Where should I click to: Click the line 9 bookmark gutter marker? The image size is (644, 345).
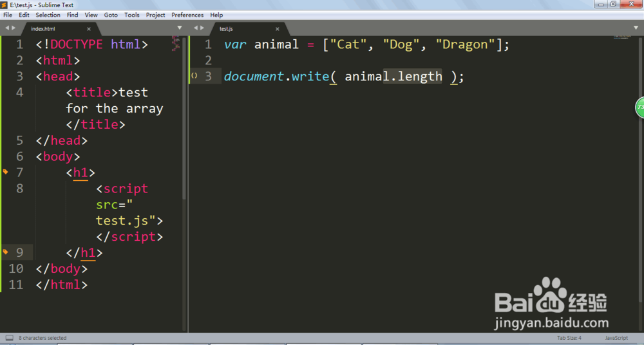tap(5, 252)
